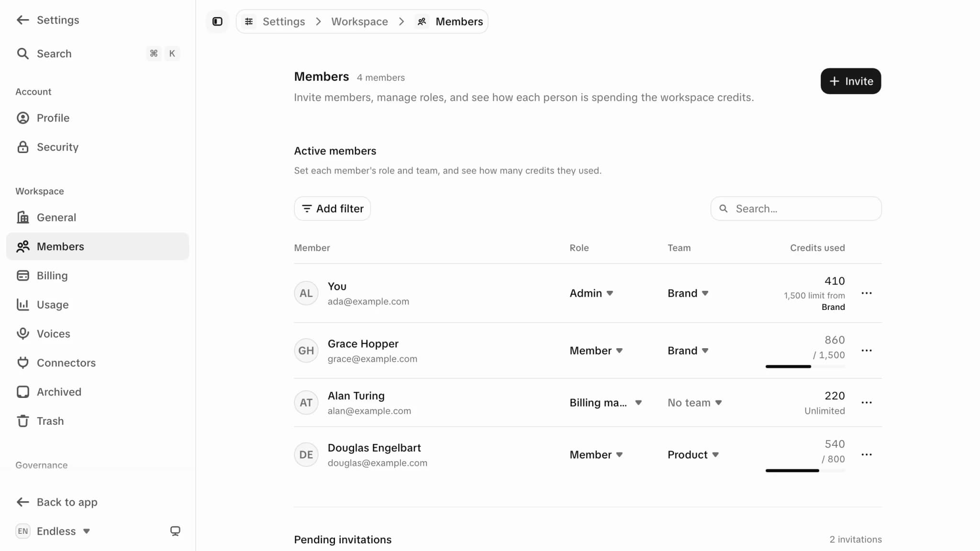980x551 pixels.
Task: Toggle the sidebar panel icon
Action: 217,22
